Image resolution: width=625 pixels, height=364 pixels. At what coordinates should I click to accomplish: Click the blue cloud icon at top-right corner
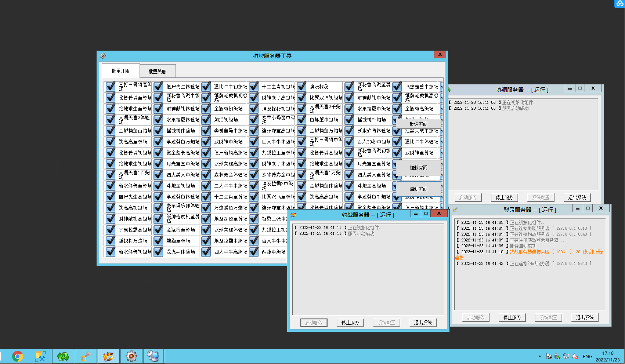620,4
